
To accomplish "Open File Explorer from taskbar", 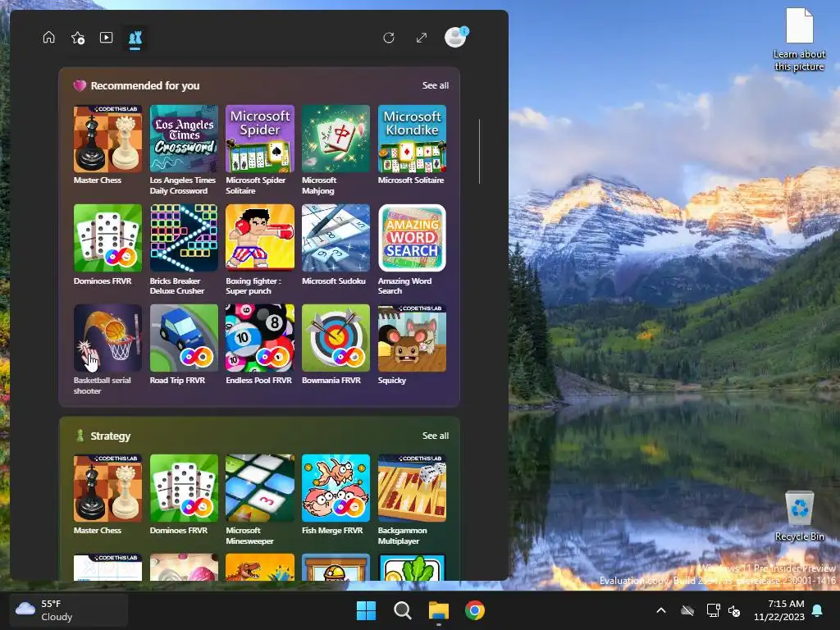I will [x=438, y=610].
